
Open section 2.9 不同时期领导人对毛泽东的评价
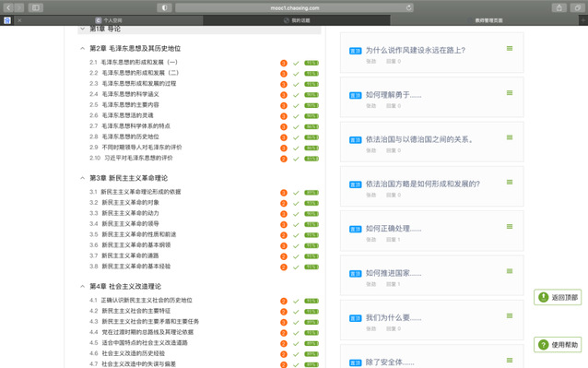pos(135,148)
